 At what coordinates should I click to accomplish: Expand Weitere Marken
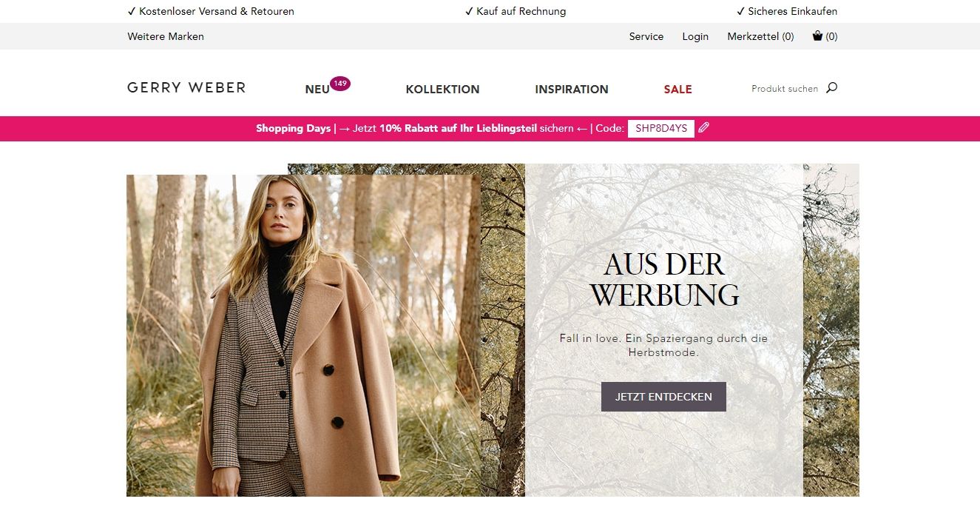pyautogui.click(x=166, y=36)
